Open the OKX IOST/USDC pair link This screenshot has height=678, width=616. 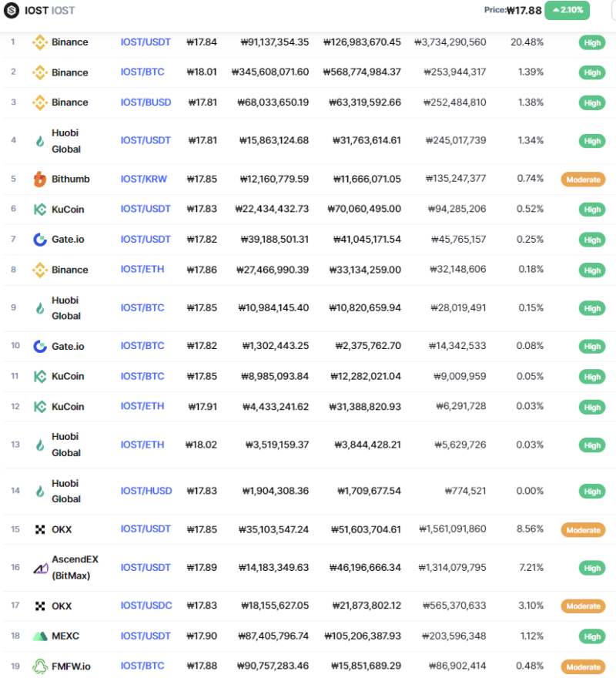[x=146, y=606]
